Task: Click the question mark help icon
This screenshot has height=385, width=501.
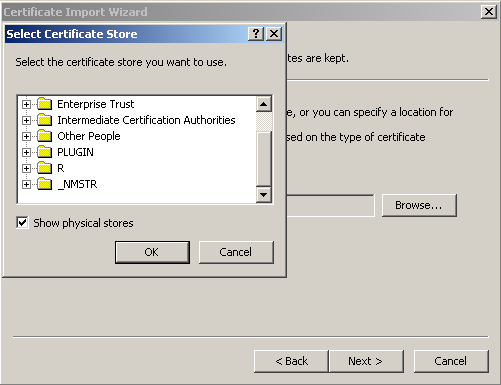Action: [256, 34]
